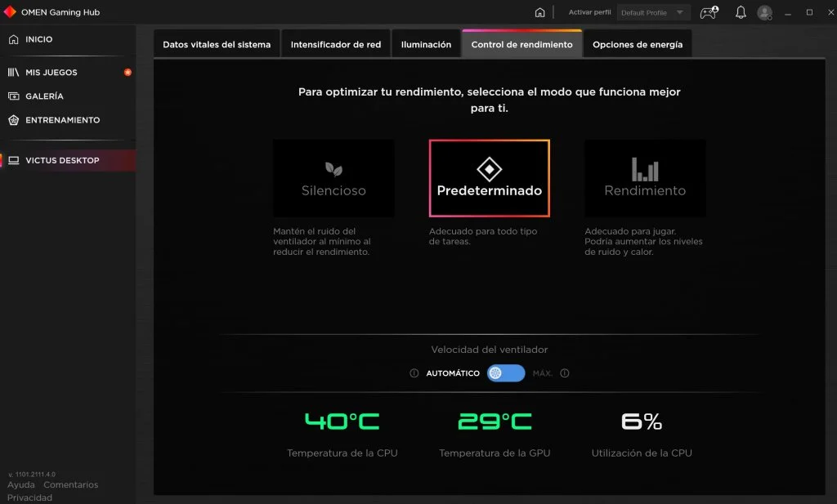Switch to Datos vitales del sistema tab
Image resolution: width=837 pixels, height=504 pixels.
[x=216, y=44]
